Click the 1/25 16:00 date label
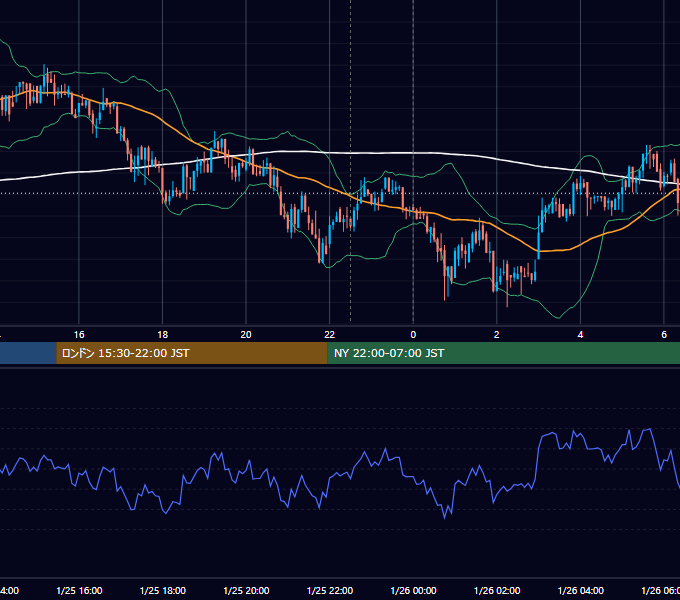Image resolution: width=680 pixels, height=600 pixels. 79,590
